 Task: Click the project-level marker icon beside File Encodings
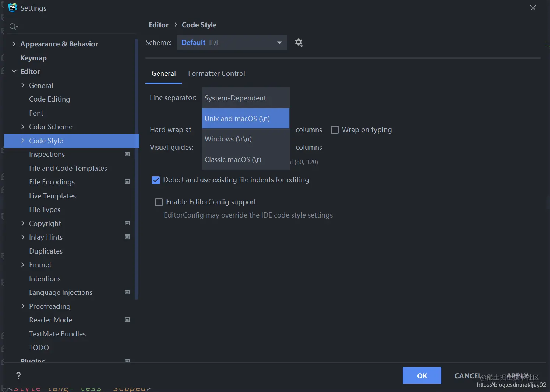(127, 182)
